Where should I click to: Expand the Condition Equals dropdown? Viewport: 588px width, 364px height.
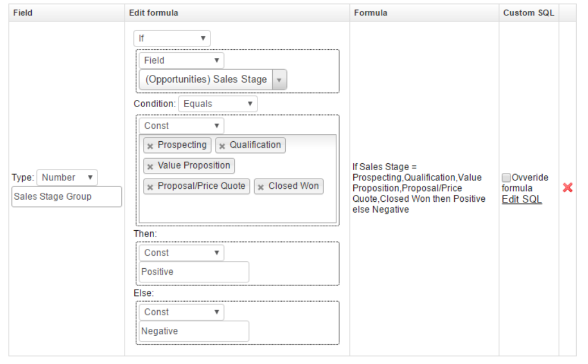click(218, 104)
